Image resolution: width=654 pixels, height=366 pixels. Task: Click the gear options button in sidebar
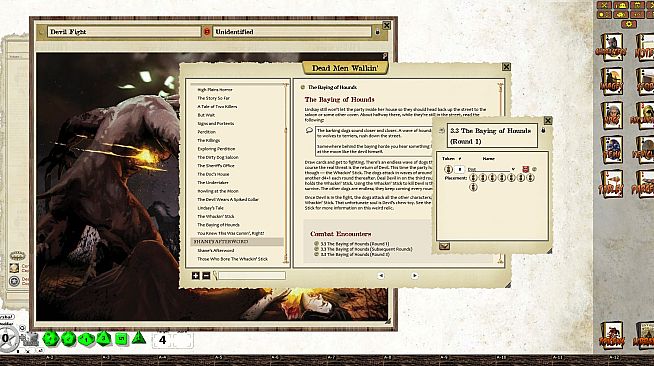tap(629, 24)
